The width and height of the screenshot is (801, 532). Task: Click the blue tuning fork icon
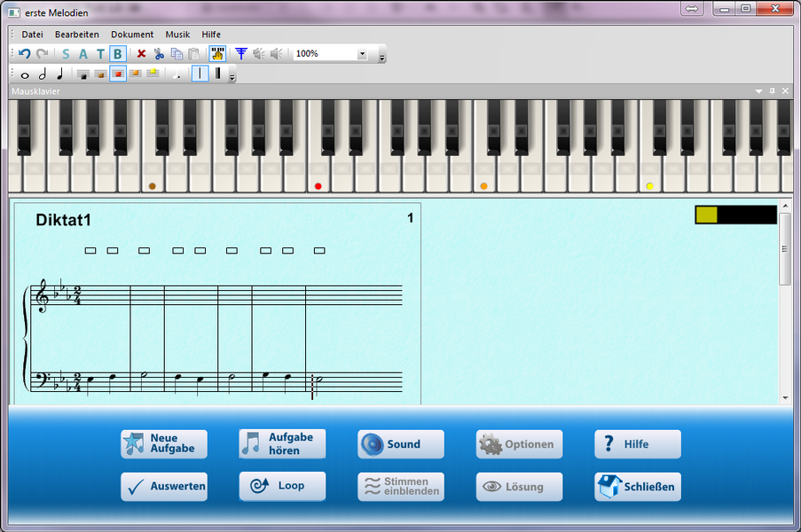240,54
